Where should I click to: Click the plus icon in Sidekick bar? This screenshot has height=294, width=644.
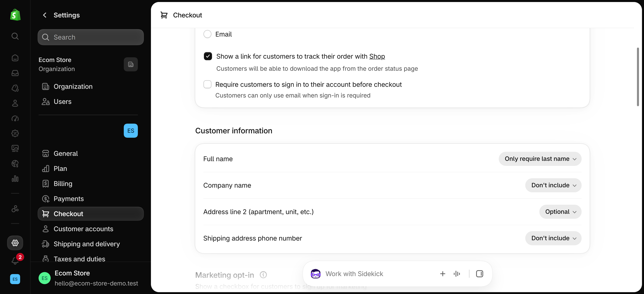[x=443, y=274]
